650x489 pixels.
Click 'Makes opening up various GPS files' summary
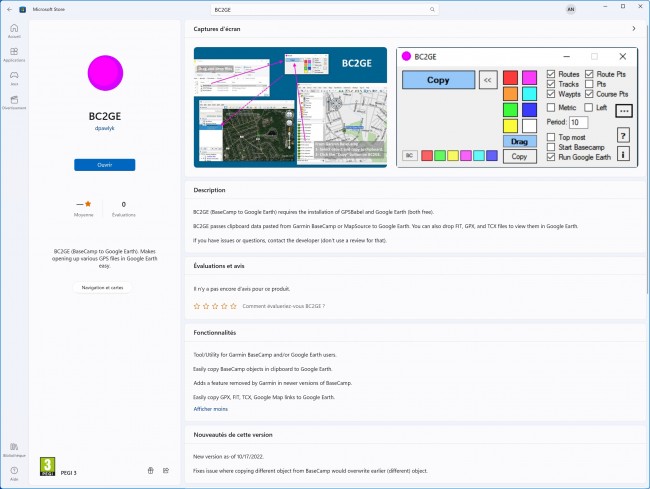pyautogui.click(x=104, y=259)
